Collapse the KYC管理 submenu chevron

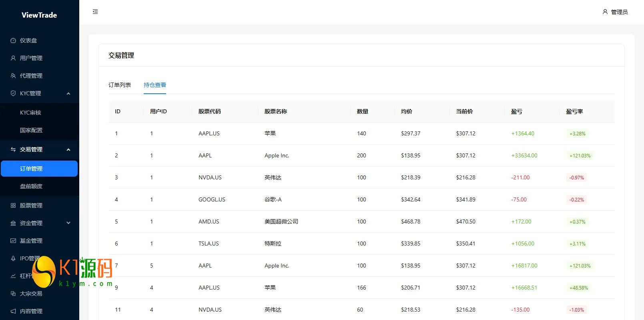68,93
